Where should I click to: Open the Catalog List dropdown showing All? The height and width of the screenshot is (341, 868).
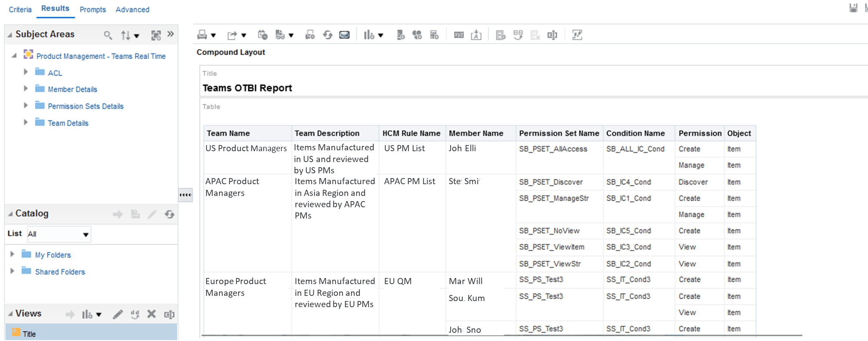coord(59,234)
